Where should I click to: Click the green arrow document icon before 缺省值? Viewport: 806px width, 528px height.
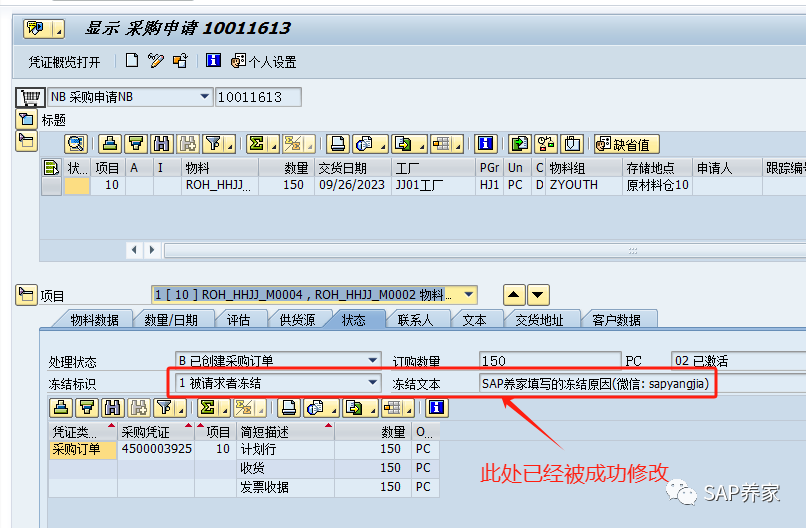point(520,144)
